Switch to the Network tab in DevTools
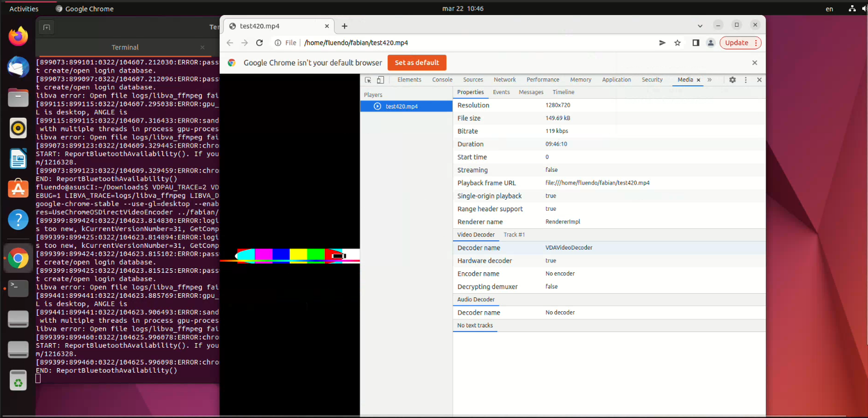Image resolution: width=868 pixels, height=418 pixels. [x=504, y=80]
